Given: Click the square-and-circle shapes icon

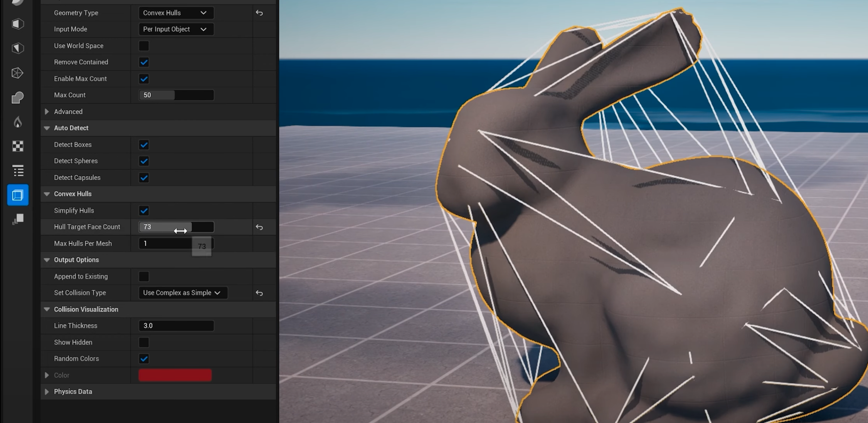Looking at the screenshot, I should pyautogui.click(x=18, y=98).
